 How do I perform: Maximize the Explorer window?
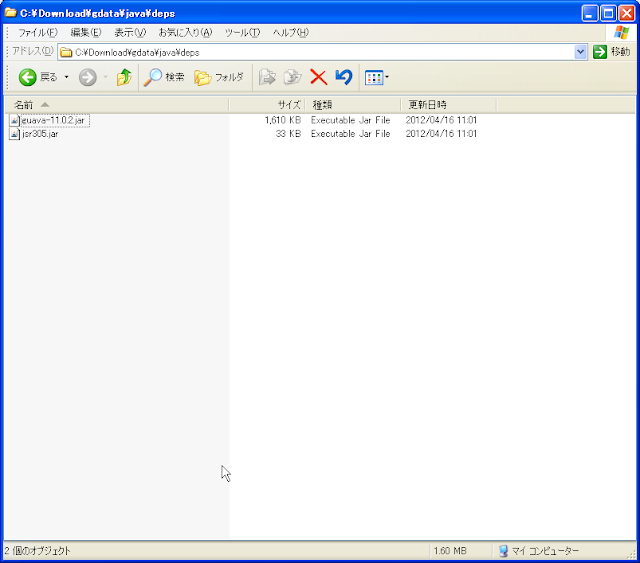click(x=608, y=13)
